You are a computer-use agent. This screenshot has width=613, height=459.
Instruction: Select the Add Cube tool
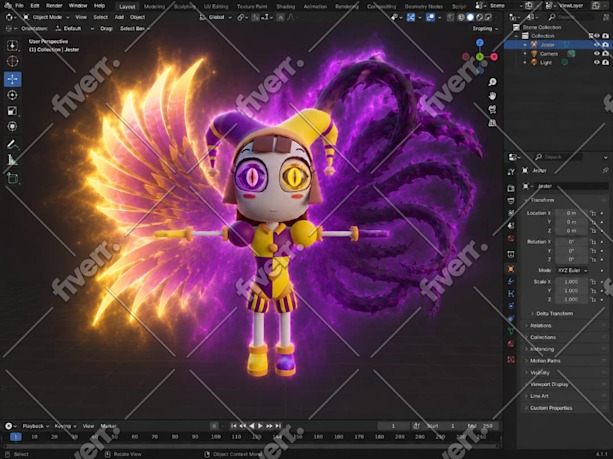(x=13, y=178)
